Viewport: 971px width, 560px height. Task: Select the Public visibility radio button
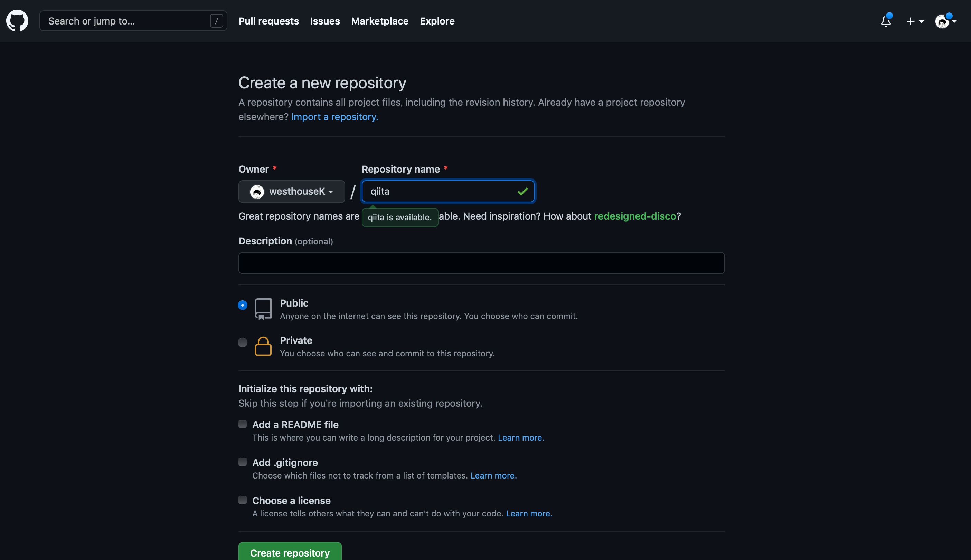[243, 305]
